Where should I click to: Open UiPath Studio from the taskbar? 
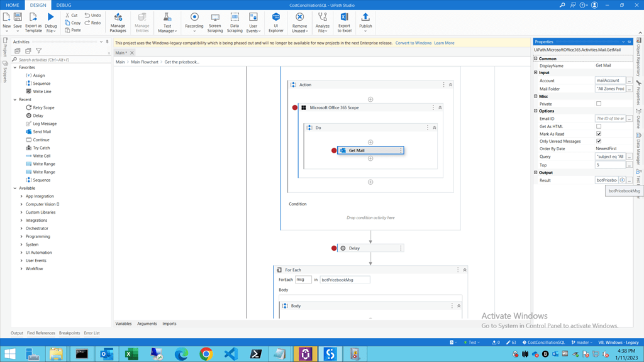[305, 354]
